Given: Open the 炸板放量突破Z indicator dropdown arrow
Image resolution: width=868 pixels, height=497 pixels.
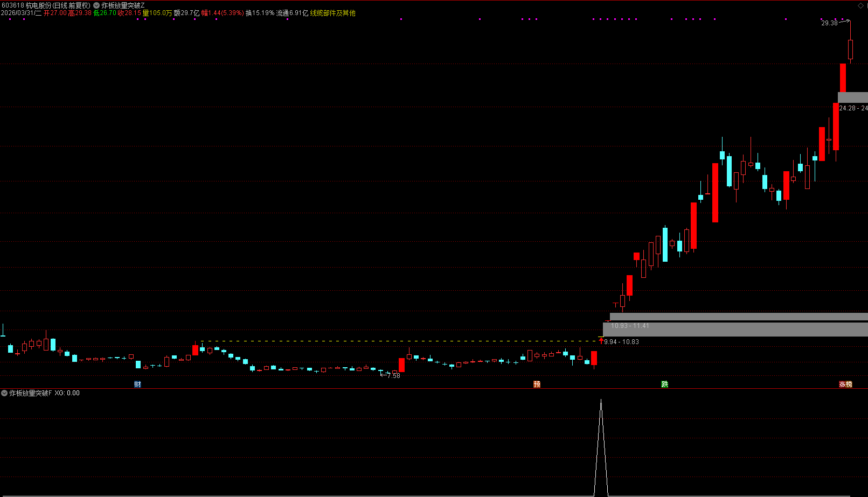Looking at the screenshot, I should 96,5.
